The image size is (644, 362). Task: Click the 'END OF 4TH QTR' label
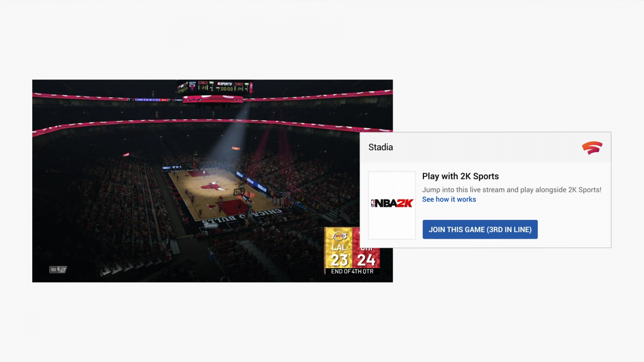point(352,271)
